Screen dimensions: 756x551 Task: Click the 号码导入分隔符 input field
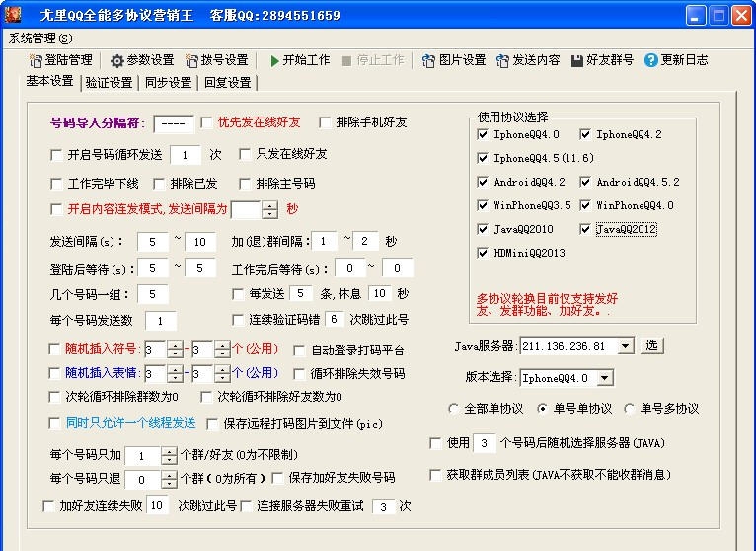pos(174,124)
